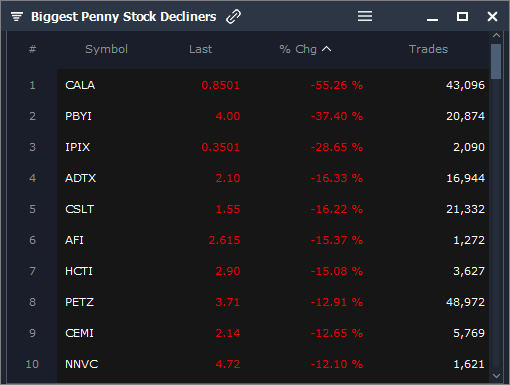510x385 pixels.
Task: Sort by the Symbol column header
Action: 106,49
